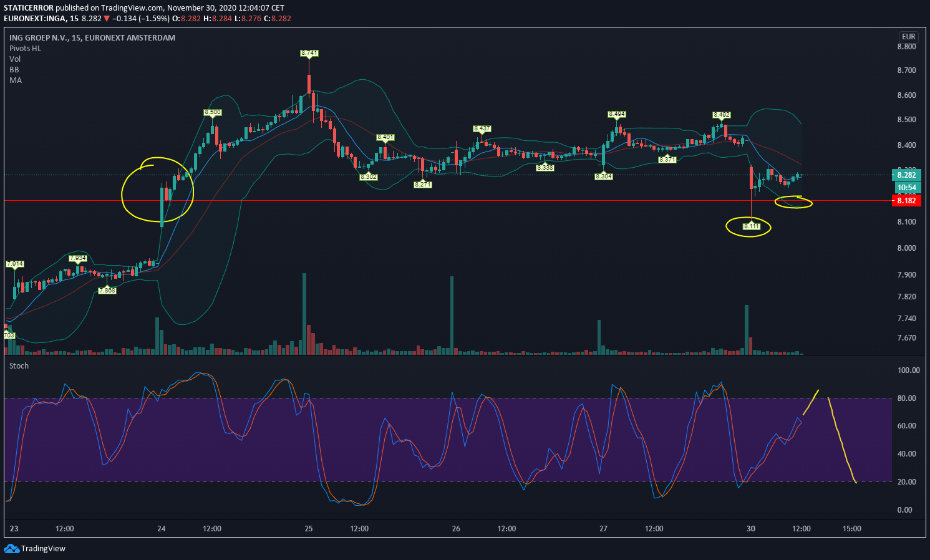Click the 8.492 pivot high label

[x=722, y=115]
